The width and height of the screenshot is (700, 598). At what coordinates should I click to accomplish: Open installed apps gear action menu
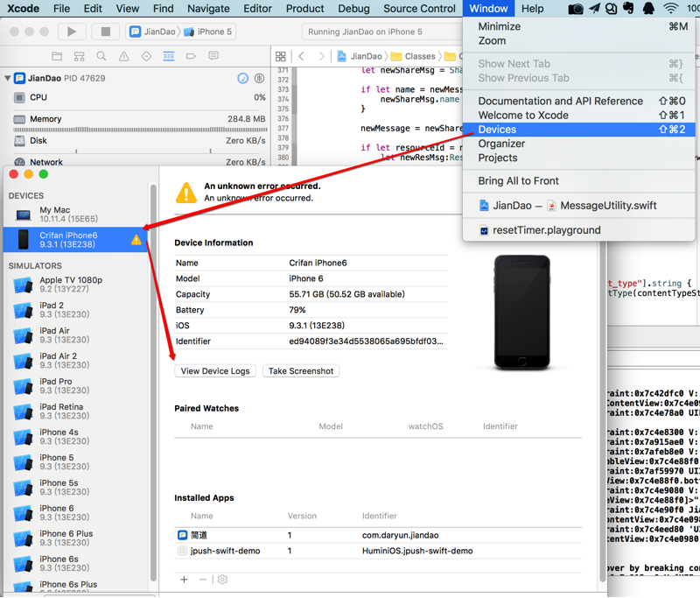tap(222, 580)
